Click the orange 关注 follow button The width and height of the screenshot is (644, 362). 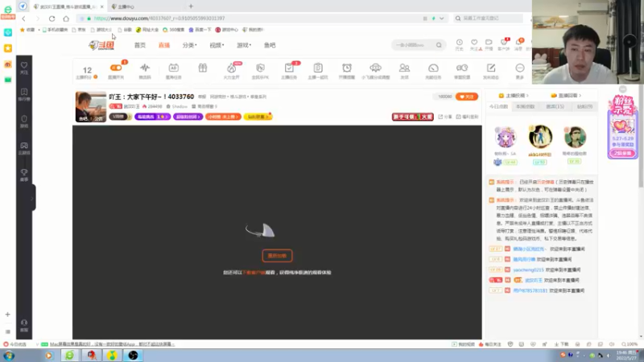pyautogui.click(x=467, y=97)
